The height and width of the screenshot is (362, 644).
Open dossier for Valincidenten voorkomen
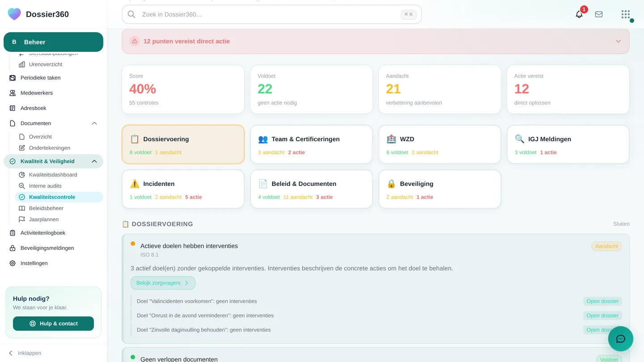click(x=602, y=301)
